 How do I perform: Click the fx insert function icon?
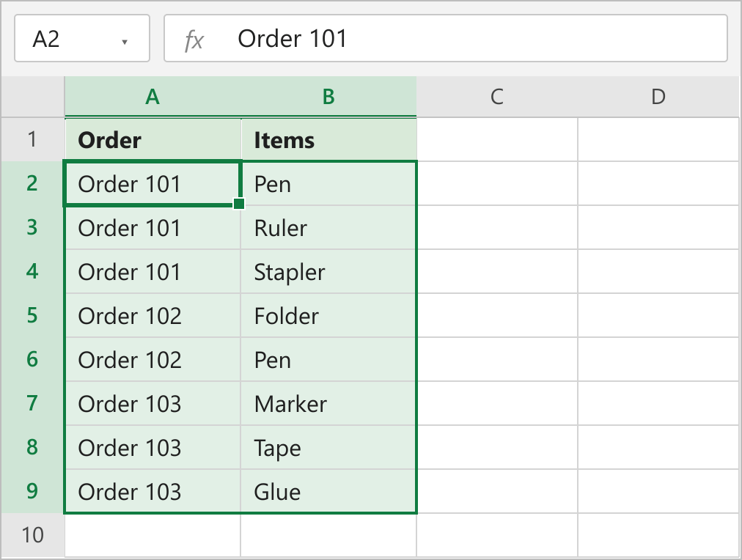[194, 40]
